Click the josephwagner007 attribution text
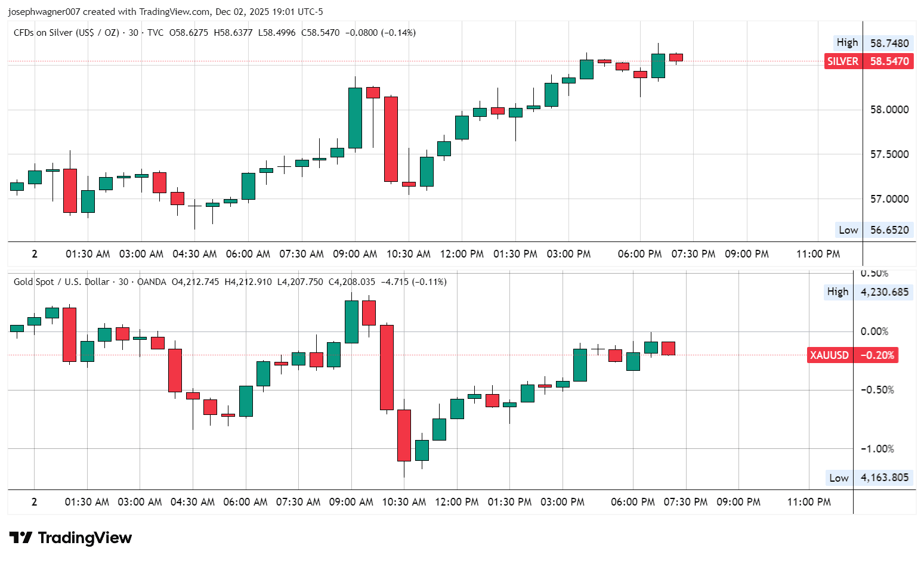The width and height of the screenshot is (924, 561). (x=44, y=12)
